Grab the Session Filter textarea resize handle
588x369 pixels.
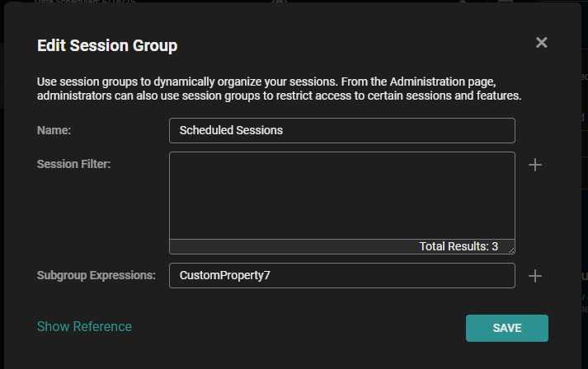tap(511, 250)
